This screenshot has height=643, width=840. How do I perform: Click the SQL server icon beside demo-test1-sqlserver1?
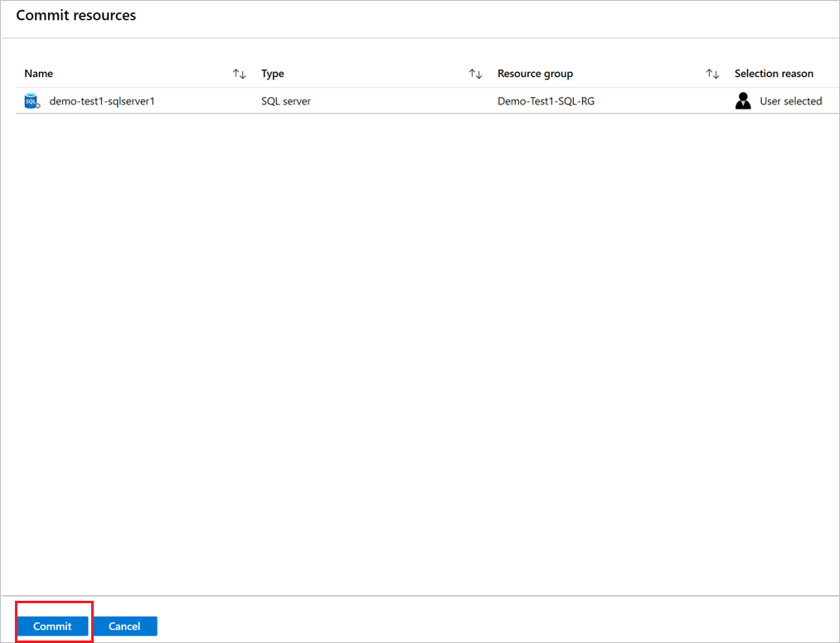31,100
